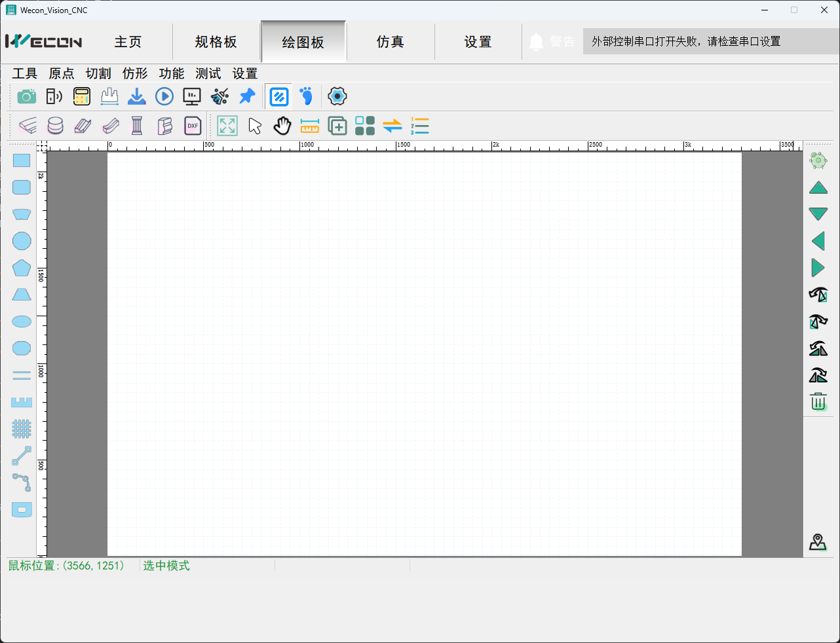Select the circle shape tool

(22, 241)
